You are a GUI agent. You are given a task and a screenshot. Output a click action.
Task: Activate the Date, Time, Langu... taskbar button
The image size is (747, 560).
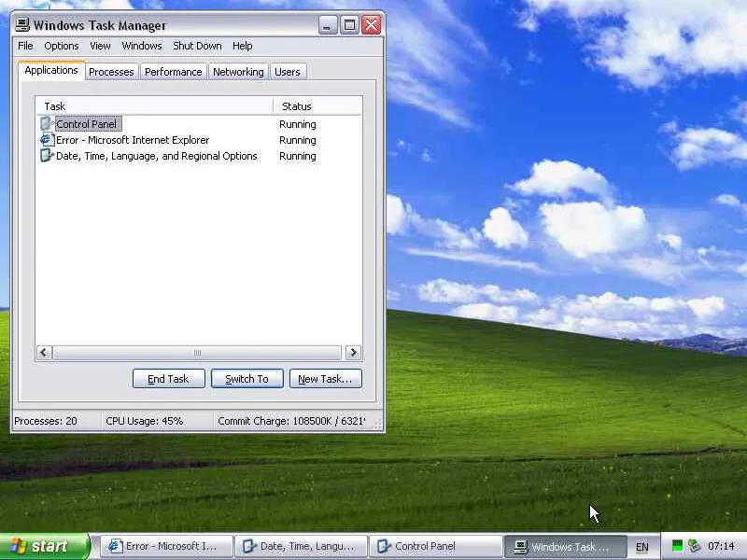click(302, 546)
